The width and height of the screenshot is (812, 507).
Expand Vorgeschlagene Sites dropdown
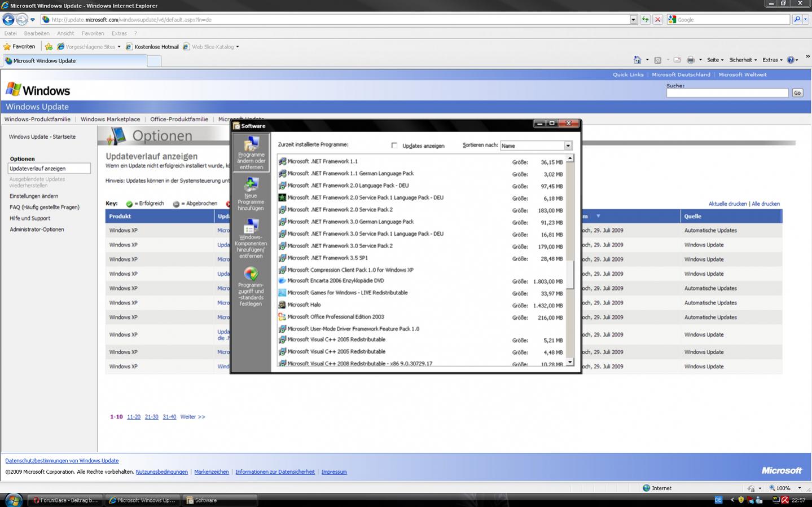pos(119,47)
